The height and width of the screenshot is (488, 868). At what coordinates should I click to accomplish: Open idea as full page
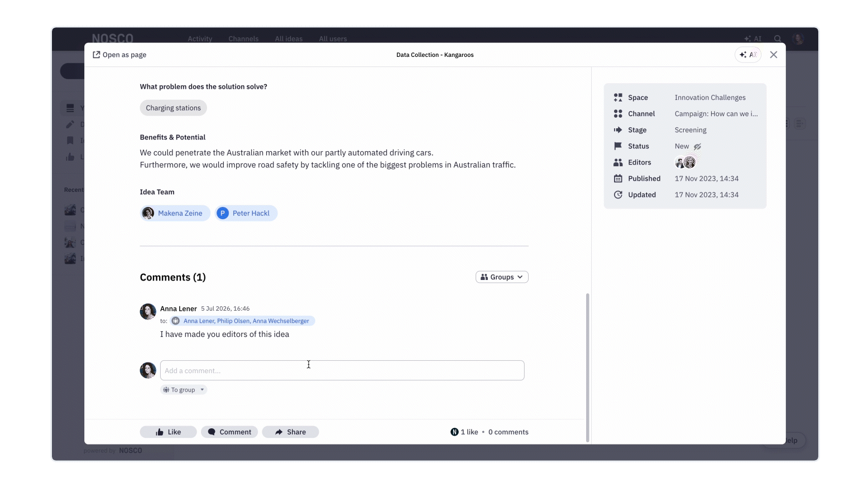coord(119,55)
